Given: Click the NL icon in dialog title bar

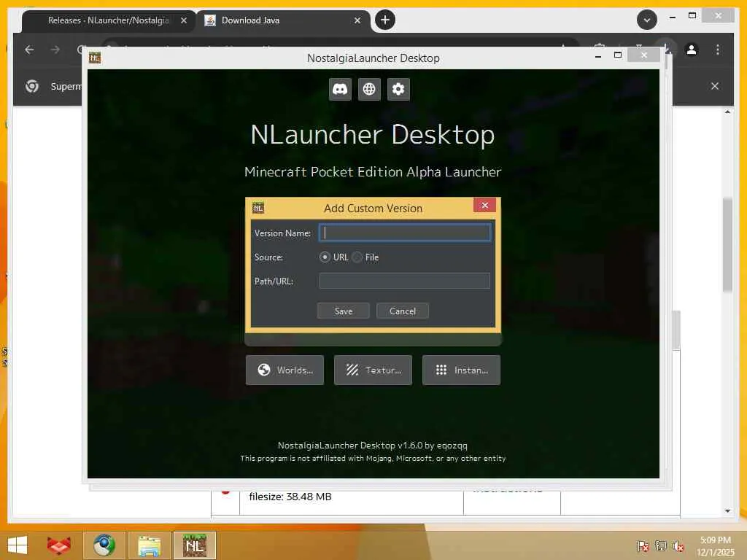Looking at the screenshot, I should pos(258,208).
